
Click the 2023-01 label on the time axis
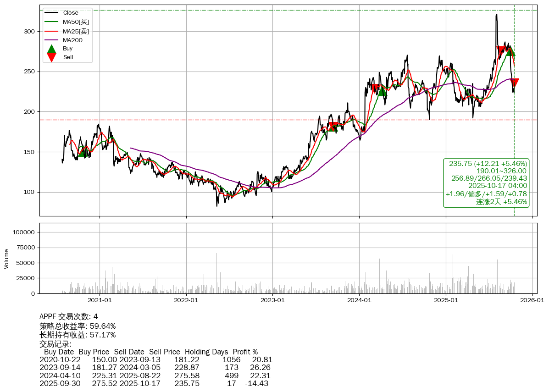pos(273,301)
